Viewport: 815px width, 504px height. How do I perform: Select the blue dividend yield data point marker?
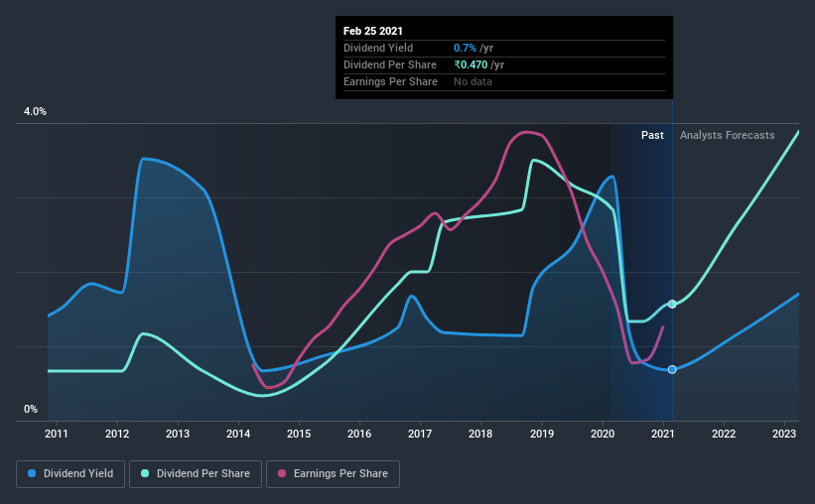coord(672,369)
